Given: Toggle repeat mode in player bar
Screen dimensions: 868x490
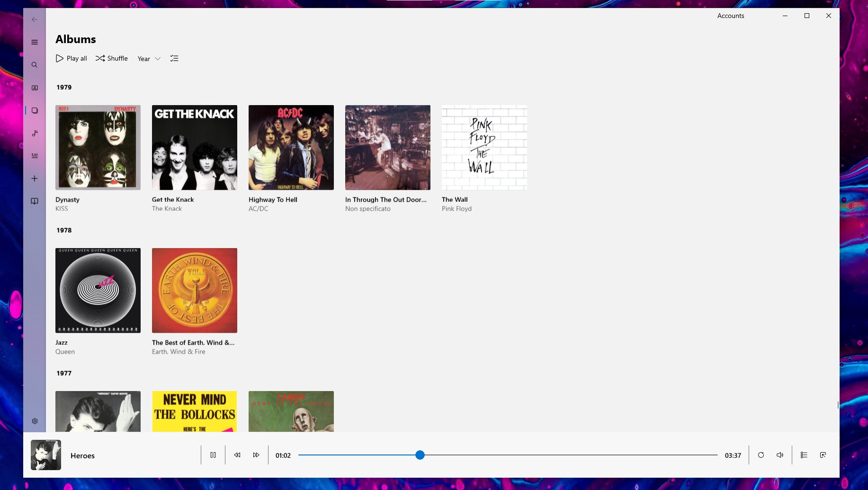Looking at the screenshot, I should click(x=761, y=455).
